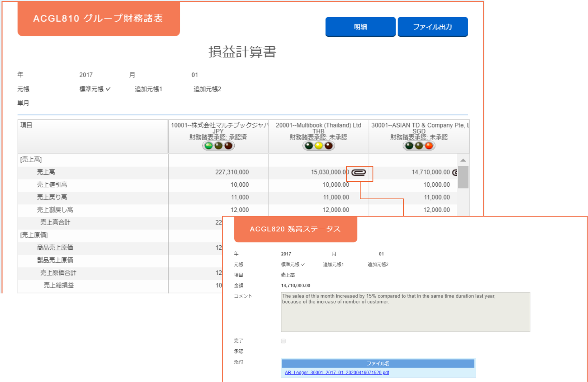Click the 2017 year value in ACGL810
The image size is (588, 382).
(x=86, y=75)
